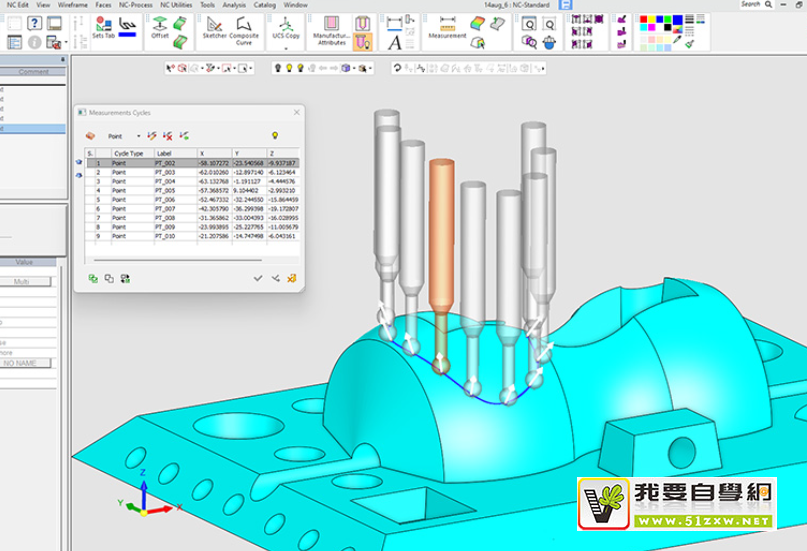
Task: Open Manufacturing Attributes
Action: click(330, 25)
